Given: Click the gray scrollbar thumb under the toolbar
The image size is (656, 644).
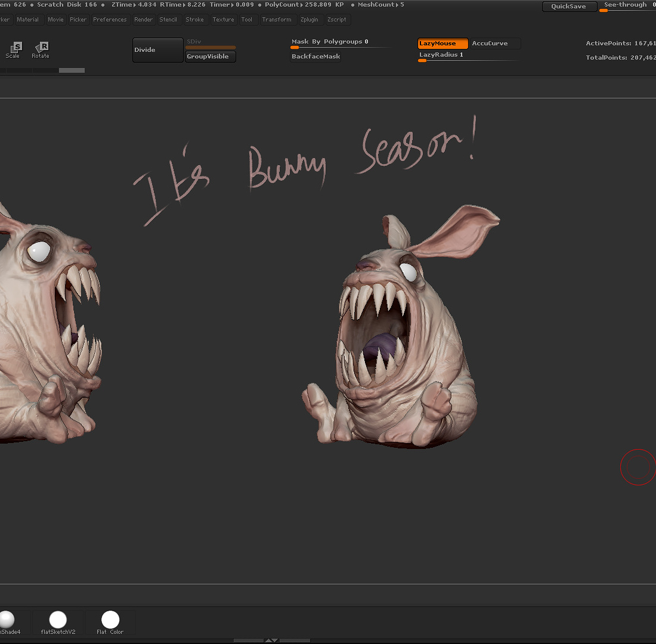Looking at the screenshot, I should tap(72, 70).
